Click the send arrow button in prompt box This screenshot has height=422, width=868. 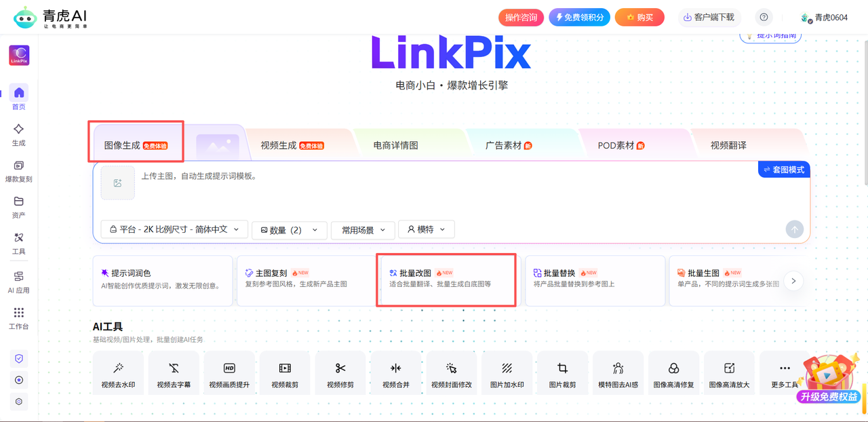click(795, 229)
